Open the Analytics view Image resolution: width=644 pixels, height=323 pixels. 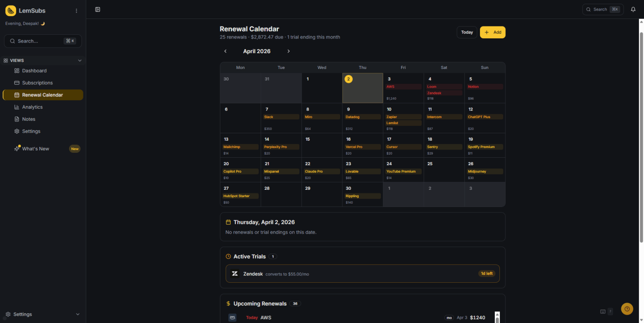32,107
